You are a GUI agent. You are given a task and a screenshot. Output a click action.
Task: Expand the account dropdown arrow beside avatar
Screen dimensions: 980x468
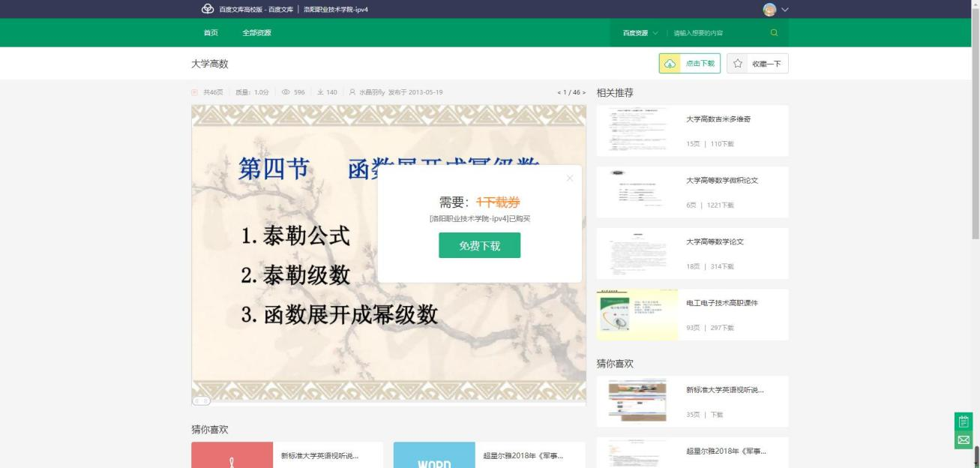click(x=785, y=9)
